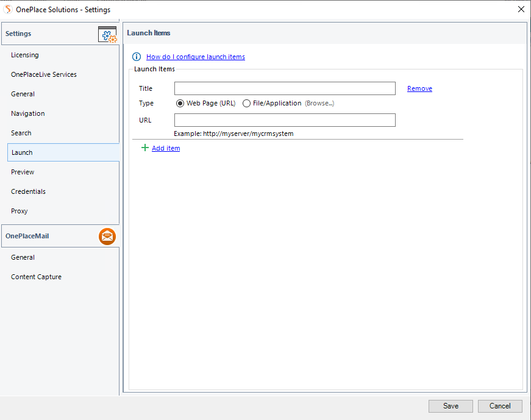Click the Remove link next to Title

[419, 88]
